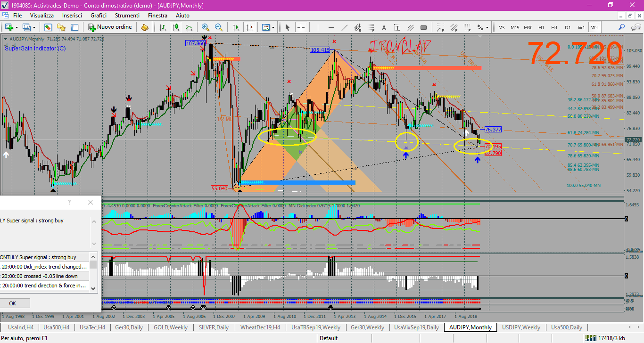
Task: Switch chart to line chart mode
Action: pyautogui.click(x=189, y=27)
